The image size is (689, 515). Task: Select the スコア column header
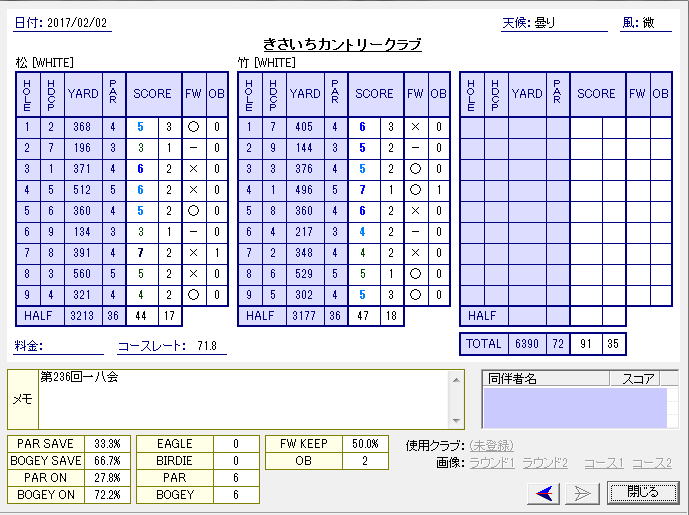coord(638,379)
